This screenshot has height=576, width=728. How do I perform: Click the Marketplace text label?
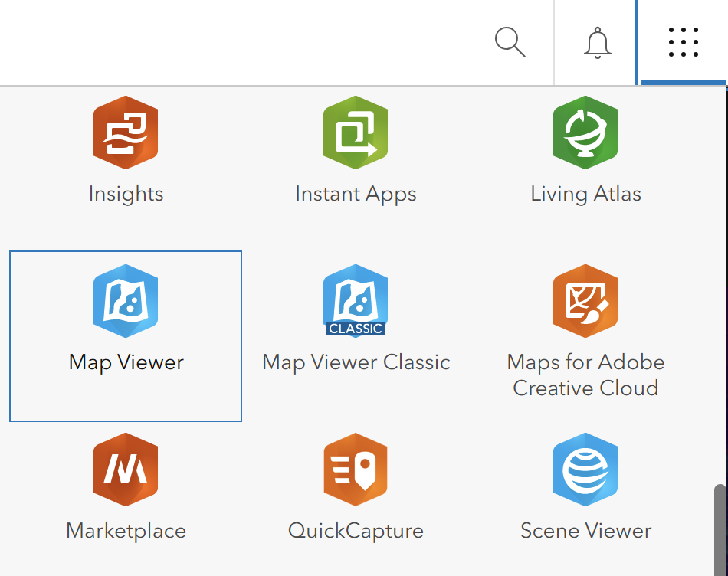pos(126,531)
